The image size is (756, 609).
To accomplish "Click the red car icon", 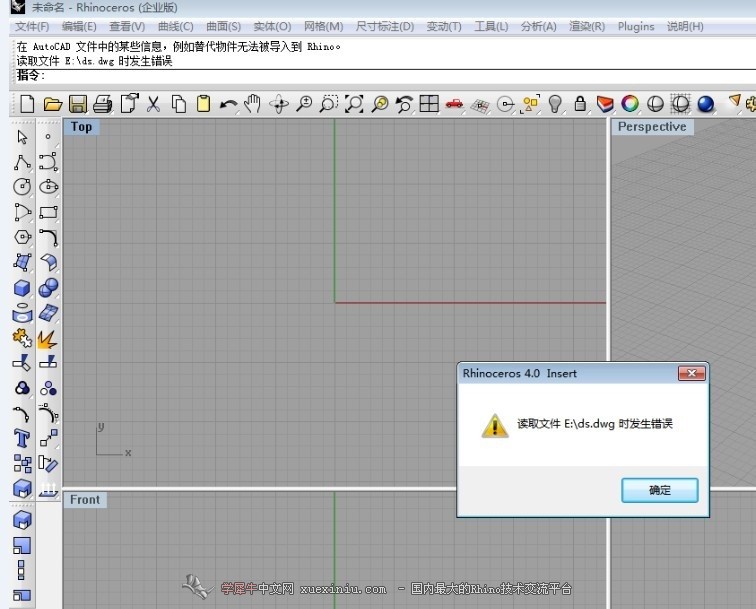I will point(454,104).
